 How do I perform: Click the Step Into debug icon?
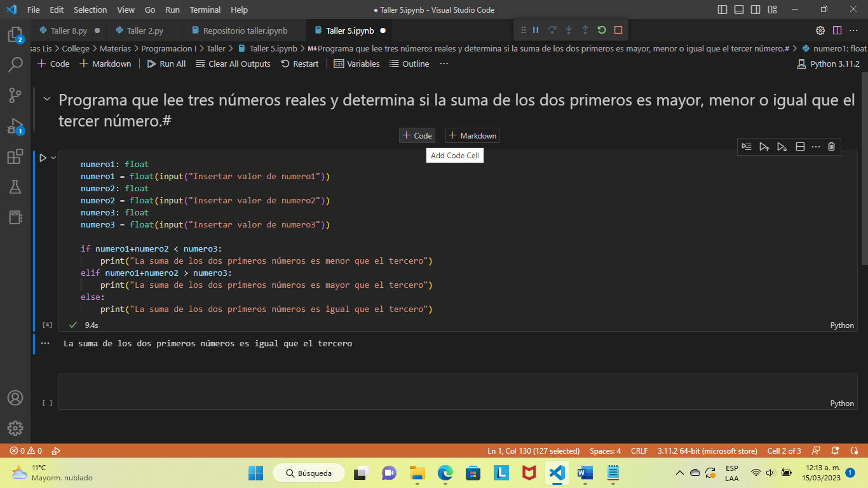pyautogui.click(x=567, y=29)
